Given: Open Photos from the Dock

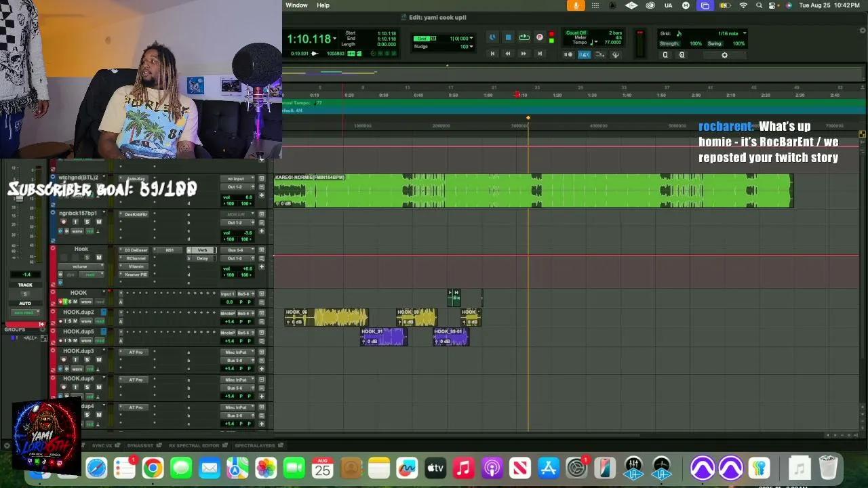Looking at the screenshot, I should [266, 468].
